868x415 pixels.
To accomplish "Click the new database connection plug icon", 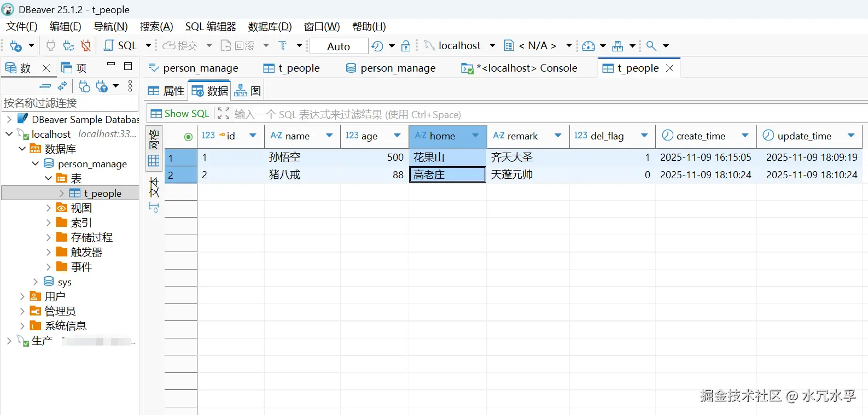I will click(16, 46).
